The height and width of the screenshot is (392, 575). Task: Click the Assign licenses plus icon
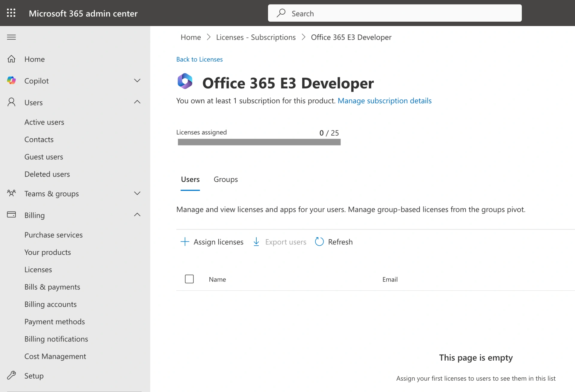pos(185,242)
